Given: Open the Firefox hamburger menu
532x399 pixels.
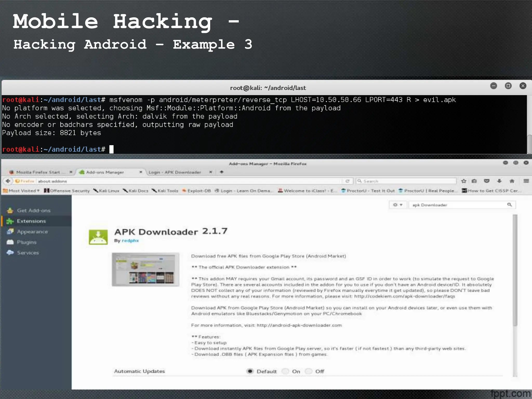Looking at the screenshot, I should pyautogui.click(x=526, y=181).
